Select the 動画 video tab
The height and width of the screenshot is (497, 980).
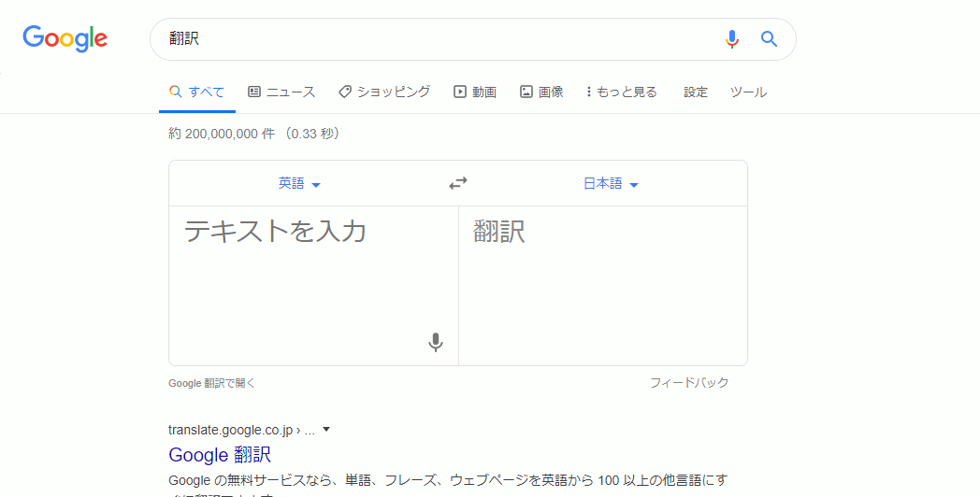475,92
